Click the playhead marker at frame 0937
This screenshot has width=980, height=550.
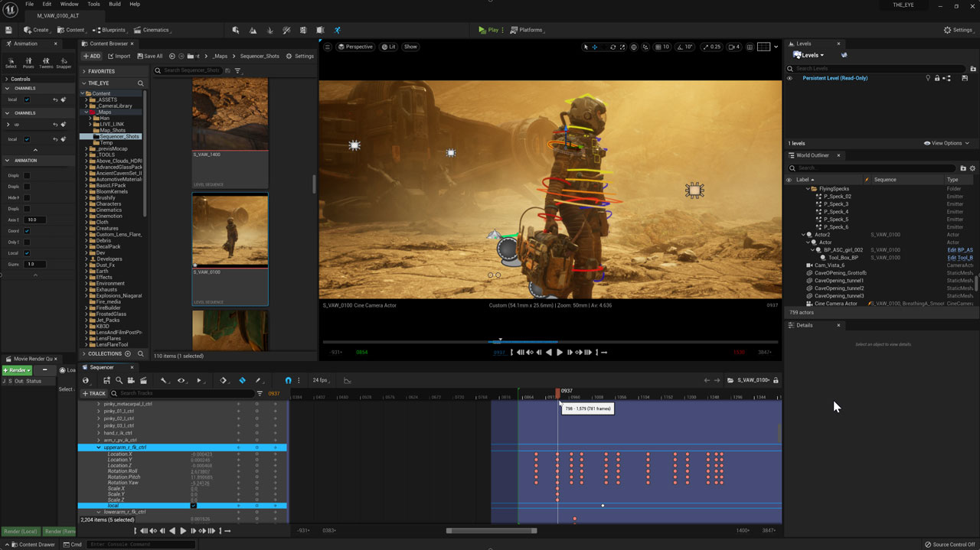[x=557, y=392]
